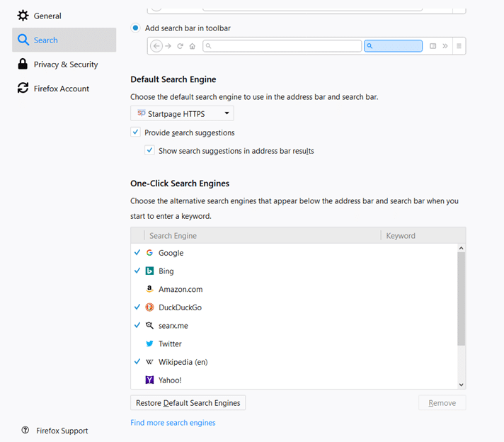
Task: Click the Privacy & Security lock icon
Action: pos(23,64)
